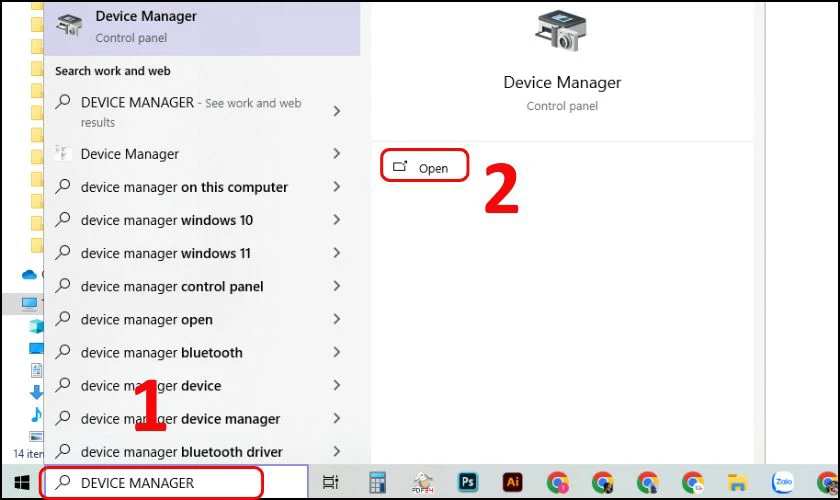The width and height of the screenshot is (840, 500).
Task: Expand chevron for 'device manager open' suggestion
Action: tap(337, 320)
